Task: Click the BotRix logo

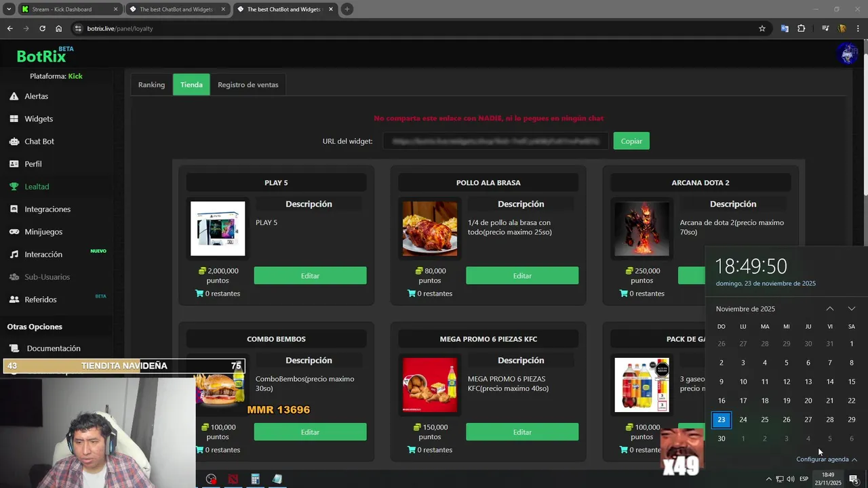Action: [x=42, y=55]
